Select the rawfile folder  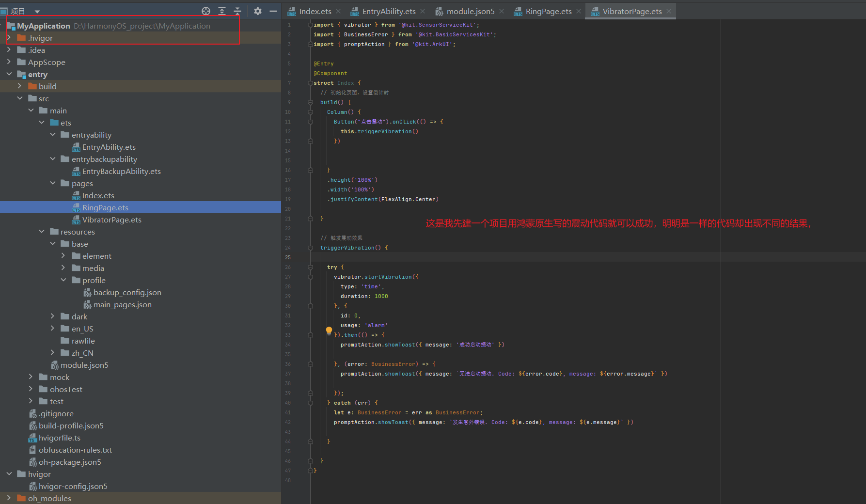point(83,341)
